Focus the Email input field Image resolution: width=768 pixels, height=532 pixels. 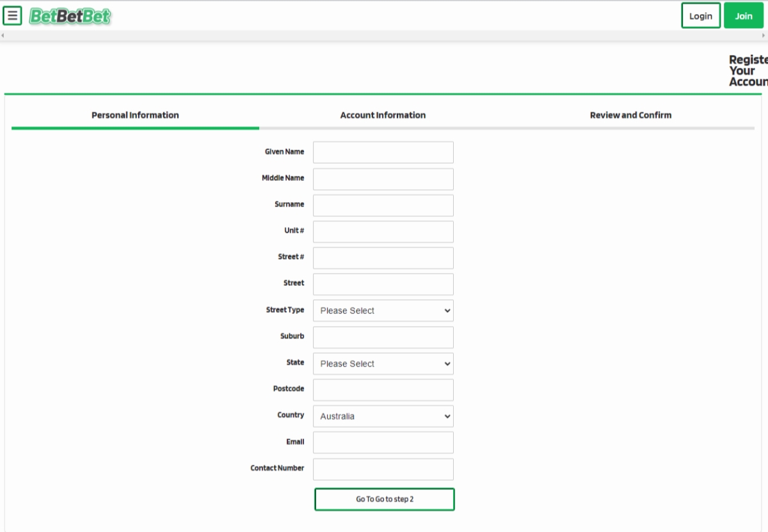383,442
